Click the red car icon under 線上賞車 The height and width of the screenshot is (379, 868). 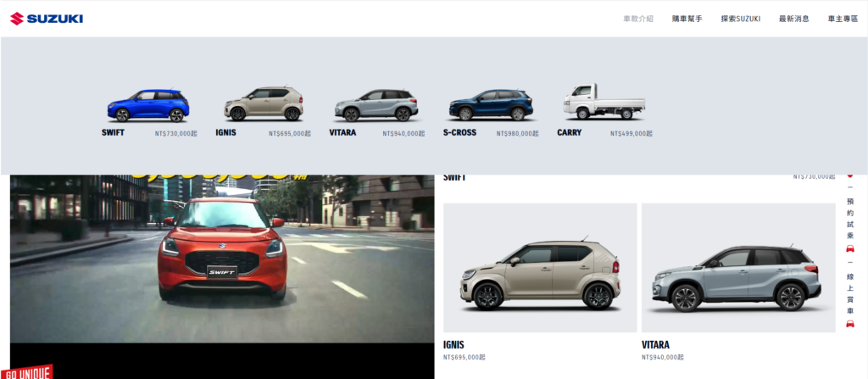[850, 324]
